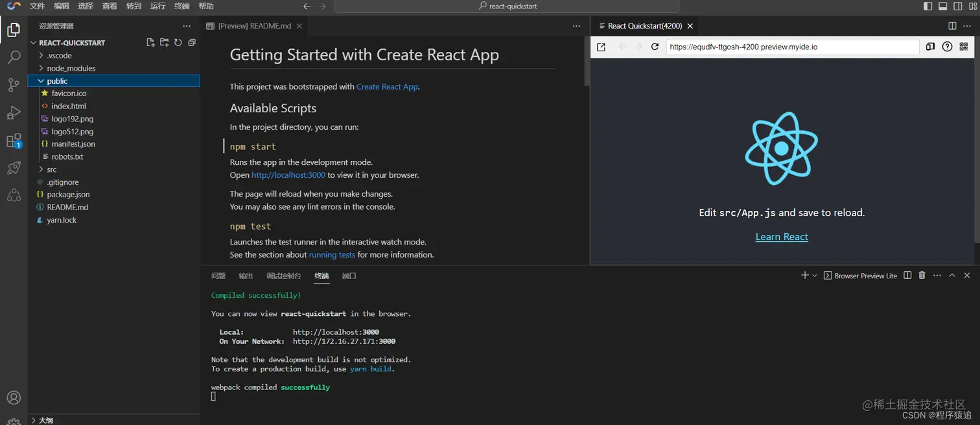This screenshot has height=425, width=980.
Task: Open the 文件 menu
Action: [38, 6]
